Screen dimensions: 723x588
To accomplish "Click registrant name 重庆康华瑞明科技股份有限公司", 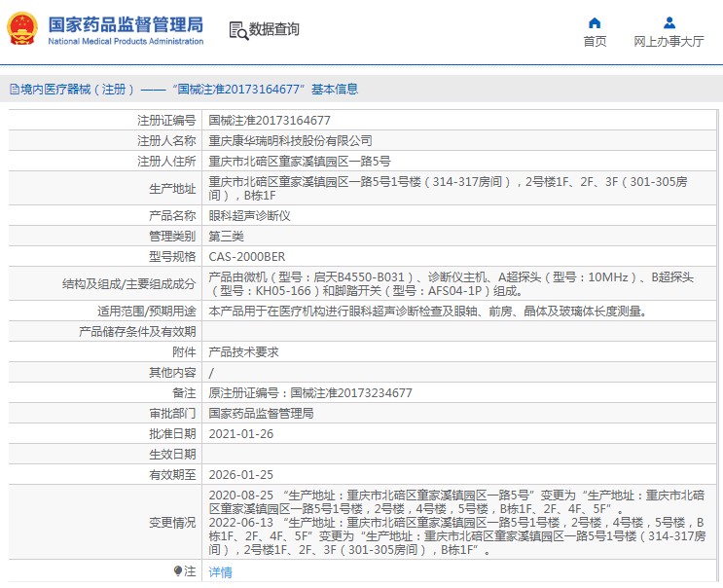I will [x=290, y=141].
